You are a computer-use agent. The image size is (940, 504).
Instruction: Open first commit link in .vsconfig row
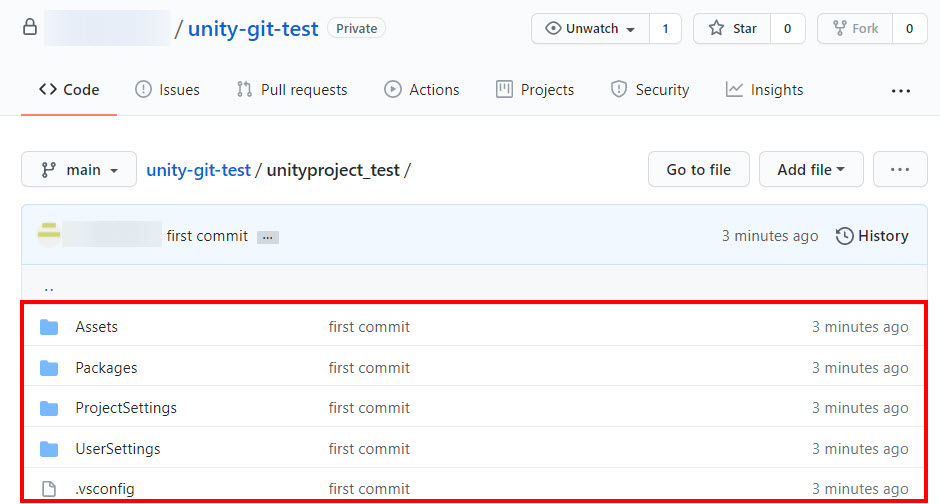[369, 489]
